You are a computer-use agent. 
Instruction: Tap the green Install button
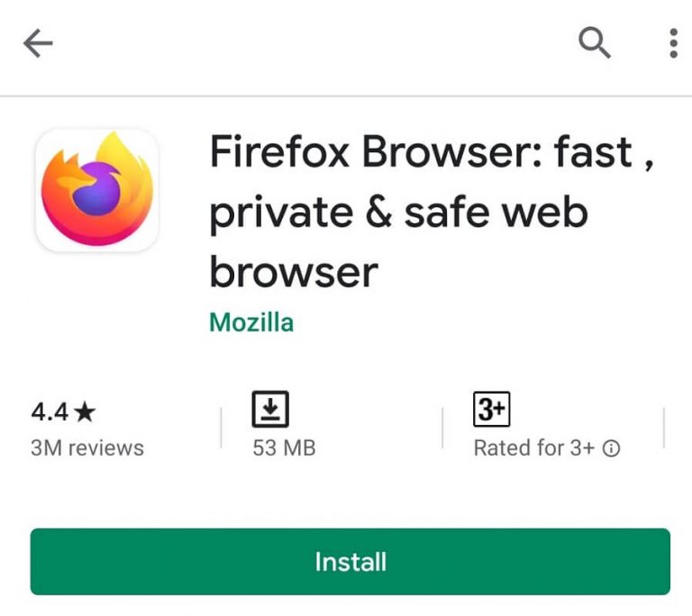[x=351, y=561]
